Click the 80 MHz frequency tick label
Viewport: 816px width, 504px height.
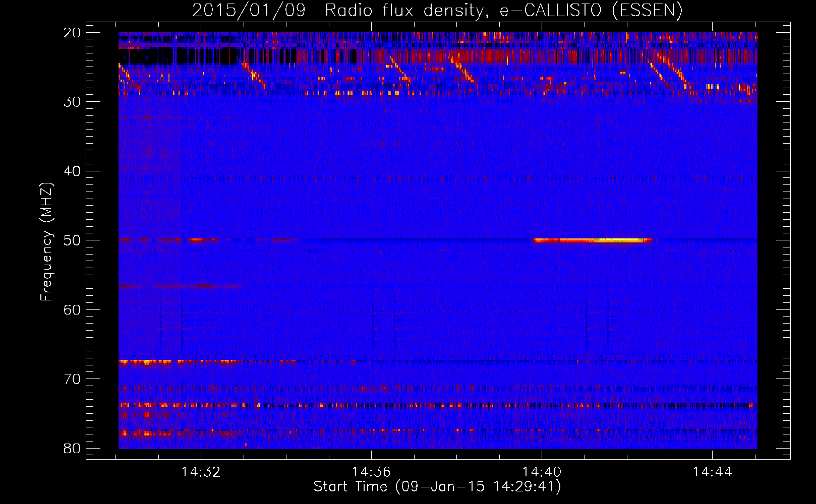click(x=72, y=448)
